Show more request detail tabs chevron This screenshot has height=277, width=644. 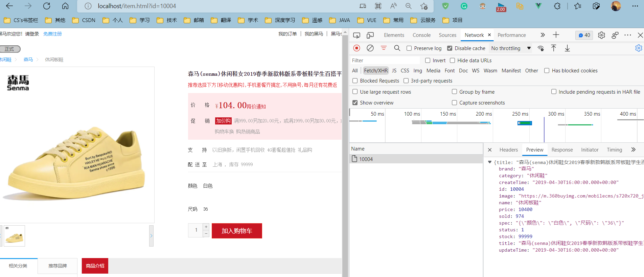pyautogui.click(x=633, y=149)
